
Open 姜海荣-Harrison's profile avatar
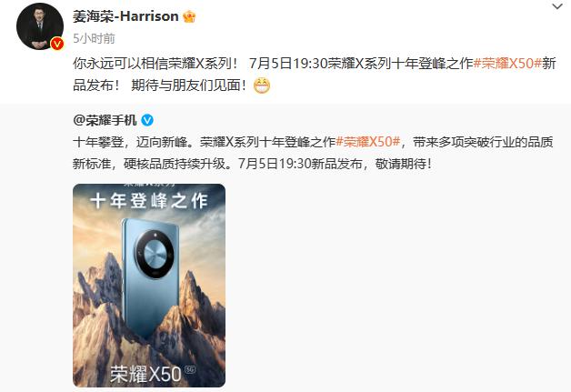tap(40, 26)
